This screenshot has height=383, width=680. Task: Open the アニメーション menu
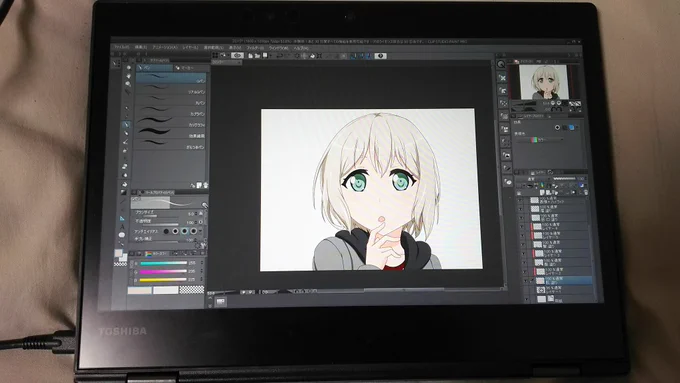pyautogui.click(x=165, y=47)
